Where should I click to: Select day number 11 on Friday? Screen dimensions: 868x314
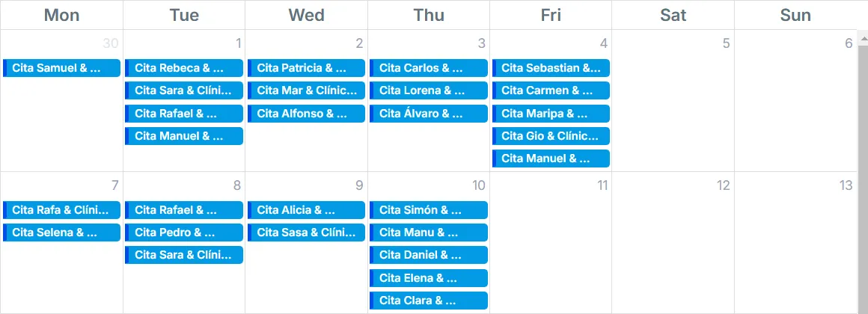(602, 185)
